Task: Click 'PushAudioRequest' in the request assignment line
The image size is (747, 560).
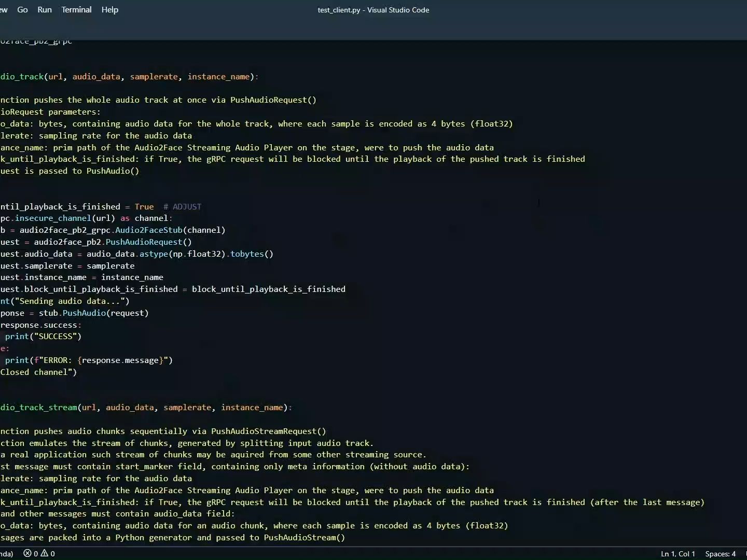Action: [144, 242]
